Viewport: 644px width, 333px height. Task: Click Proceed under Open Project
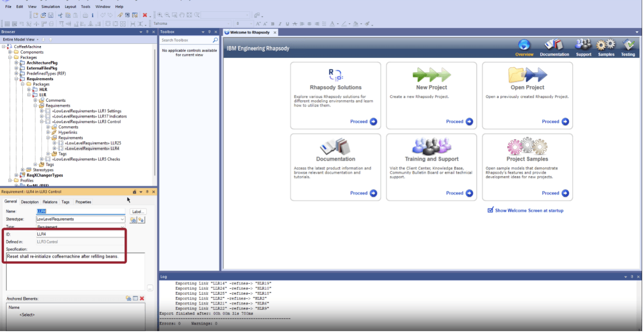[x=555, y=122]
